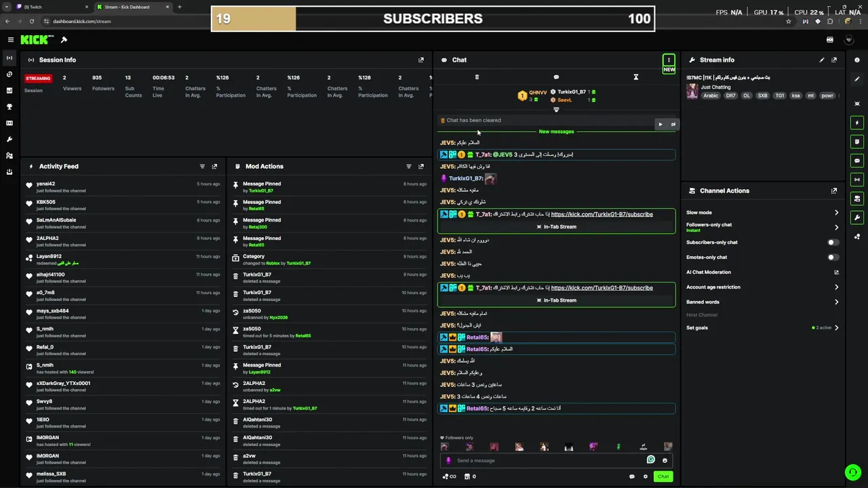
Task: Click yanai42 in the Activity Feed
Action: click(x=45, y=184)
